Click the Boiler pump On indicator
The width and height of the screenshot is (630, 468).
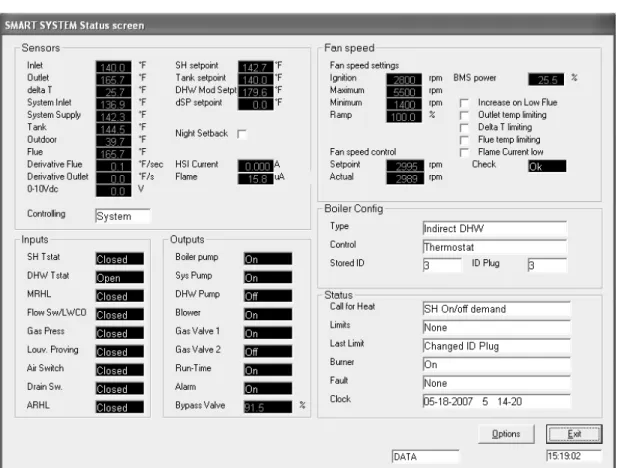[x=268, y=259]
